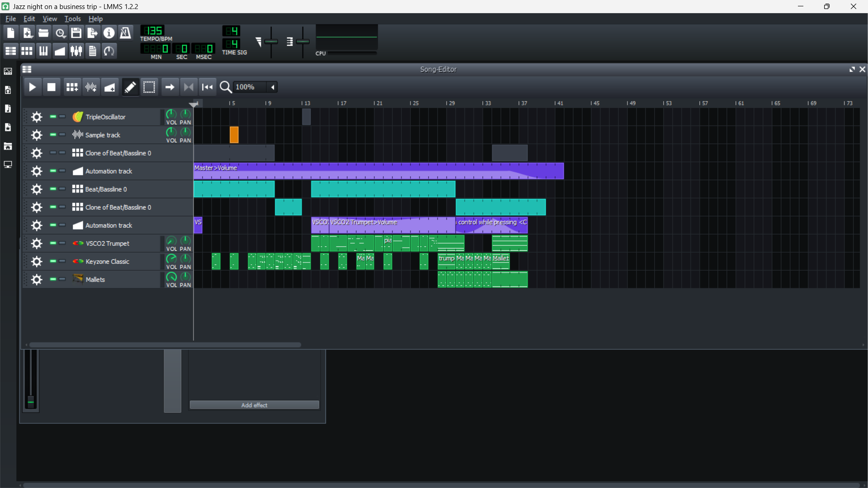Select the edit/selection mode tool
This screenshot has height=488, width=868.
[x=149, y=87]
